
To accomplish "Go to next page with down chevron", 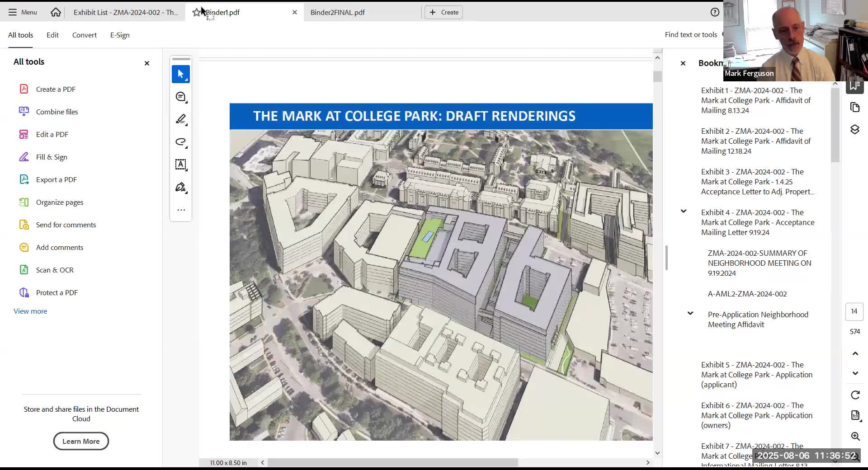I will click(x=855, y=373).
